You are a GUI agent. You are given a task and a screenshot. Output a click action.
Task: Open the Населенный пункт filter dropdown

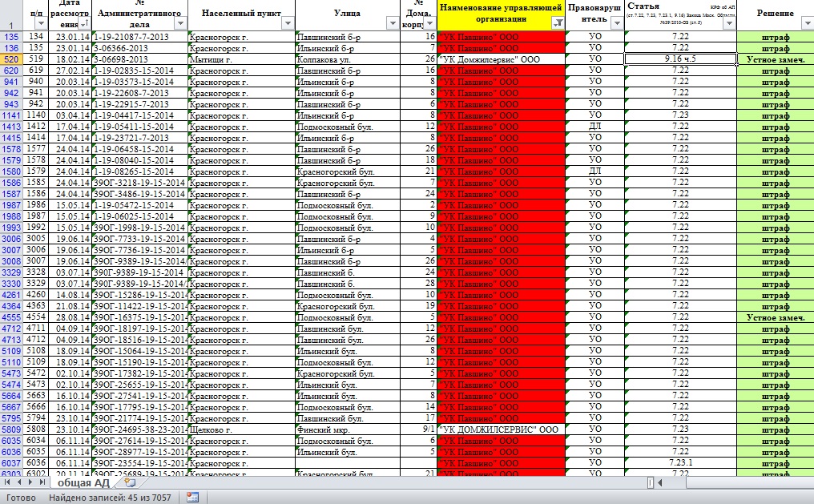[288, 24]
